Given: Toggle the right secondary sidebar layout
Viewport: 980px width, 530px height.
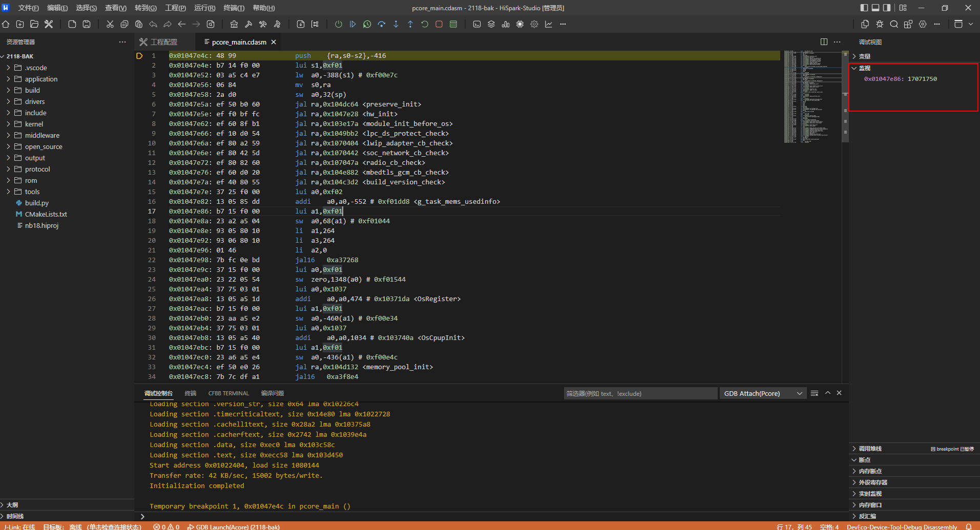Looking at the screenshot, I should pos(887,8).
